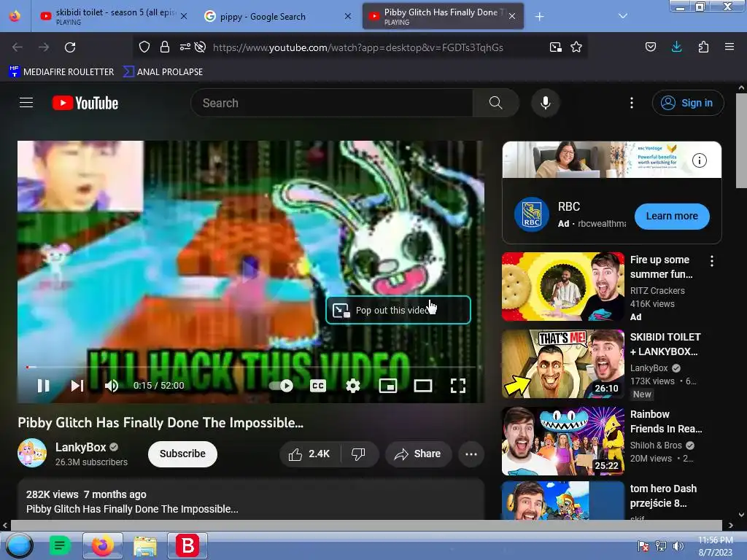Screen dimensions: 747x560
Task: Open Firefox application menu
Action: (729, 47)
